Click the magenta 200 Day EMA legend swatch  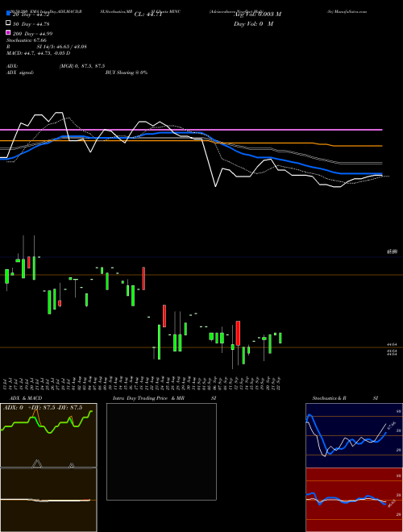8,32
